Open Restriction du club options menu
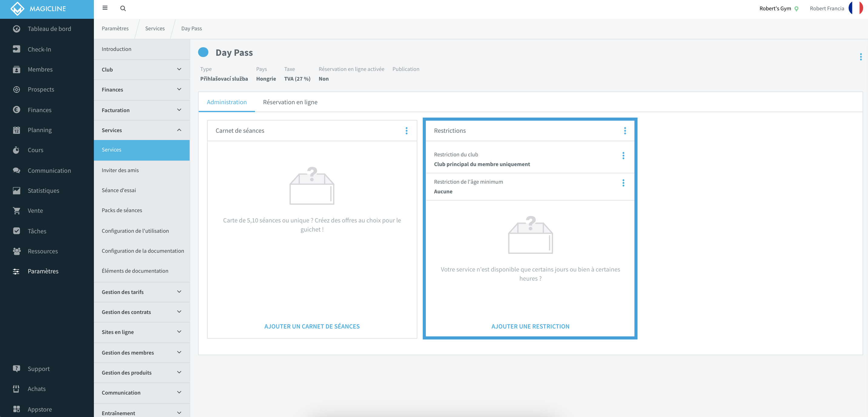This screenshot has height=417, width=868. [x=623, y=155]
